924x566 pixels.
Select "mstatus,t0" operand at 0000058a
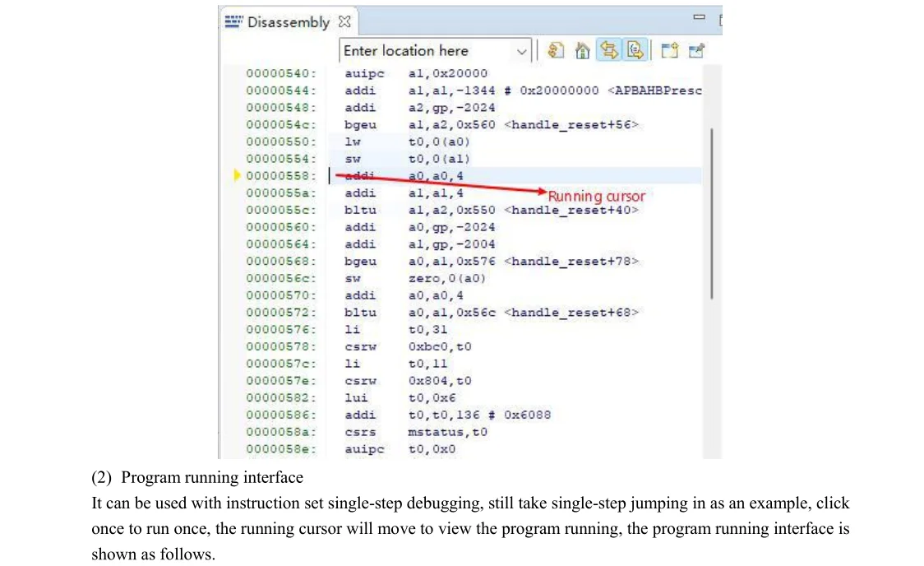click(447, 432)
